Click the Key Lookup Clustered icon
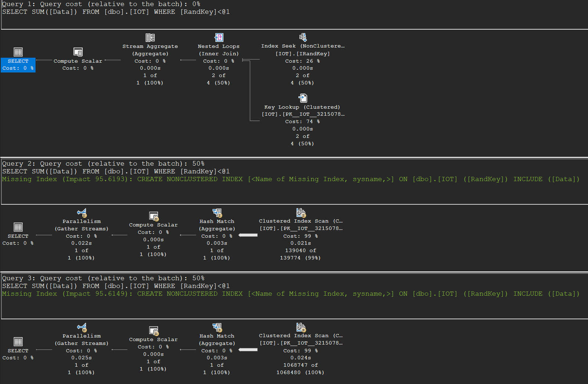 303,98
